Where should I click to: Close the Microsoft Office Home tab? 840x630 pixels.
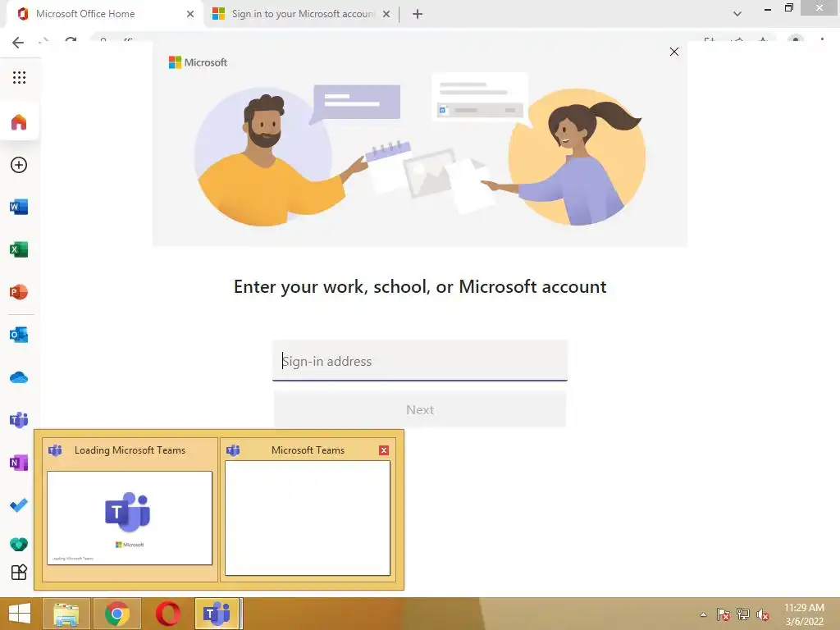190,14
